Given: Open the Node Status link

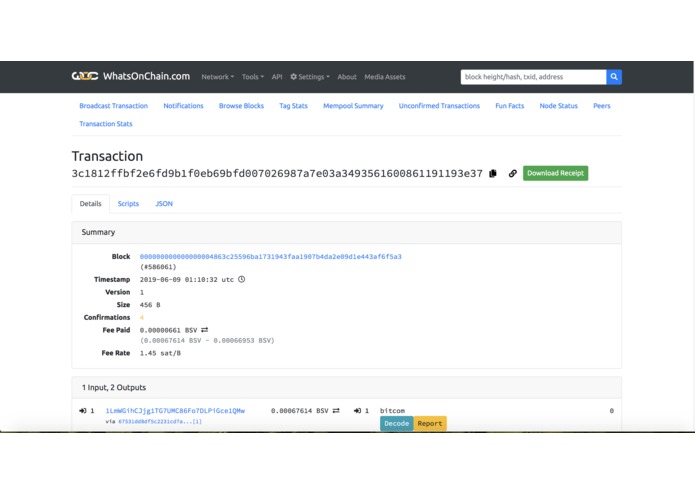Looking at the screenshot, I should click(558, 105).
